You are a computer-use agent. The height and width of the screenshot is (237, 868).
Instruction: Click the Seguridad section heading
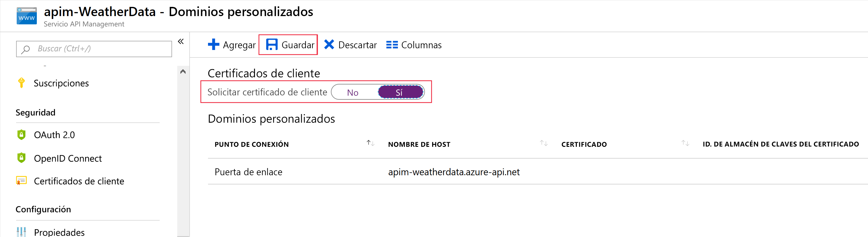pyautogui.click(x=35, y=112)
